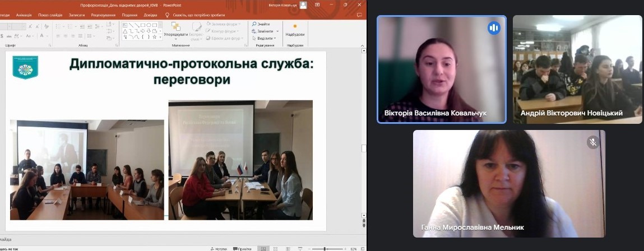This screenshot has height=251, width=644.
Task: Click the Вікторія Ковальчук account name
Action: (x=282, y=5)
